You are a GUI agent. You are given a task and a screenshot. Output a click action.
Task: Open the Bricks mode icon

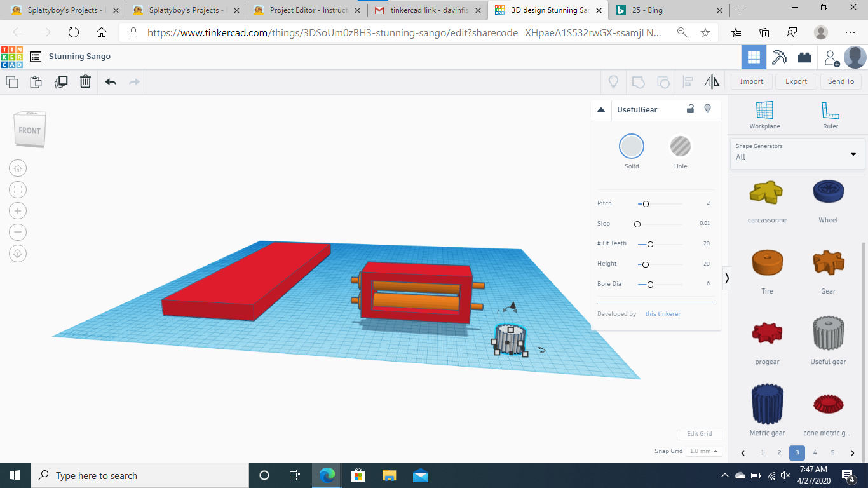[x=804, y=57]
